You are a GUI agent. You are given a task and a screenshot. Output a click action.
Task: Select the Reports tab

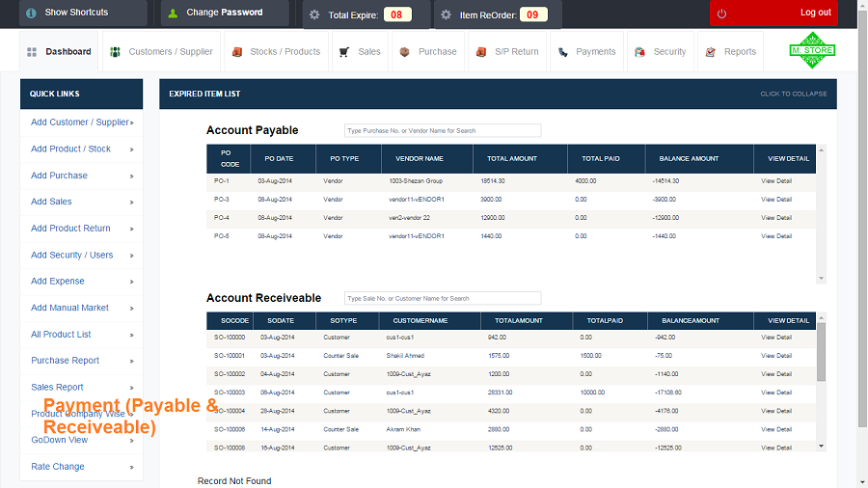[731, 51]
